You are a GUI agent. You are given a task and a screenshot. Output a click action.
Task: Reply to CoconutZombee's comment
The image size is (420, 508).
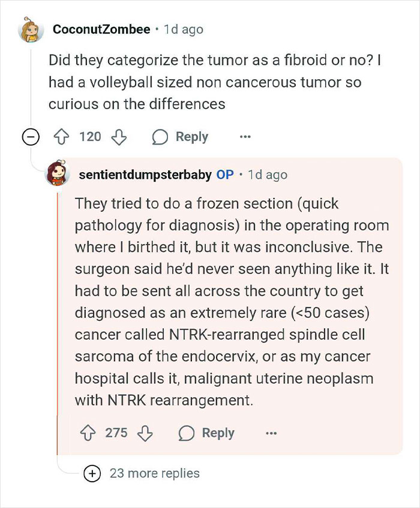[x=180, y=137]
